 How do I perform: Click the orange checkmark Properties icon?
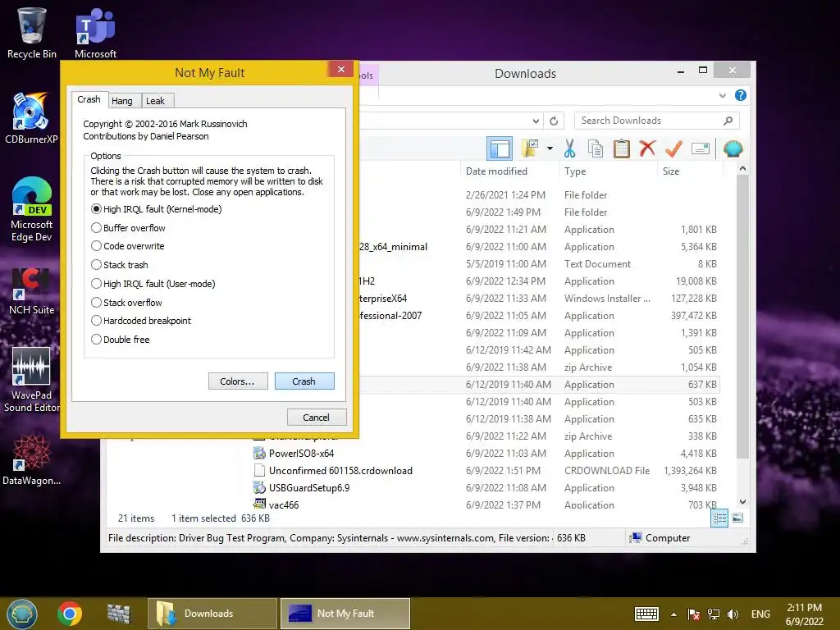[673, 148]
